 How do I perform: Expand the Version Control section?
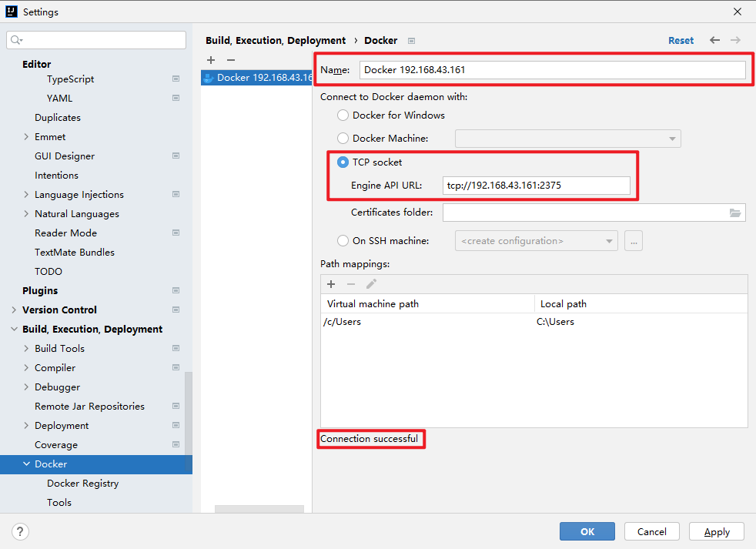(14, 310)
